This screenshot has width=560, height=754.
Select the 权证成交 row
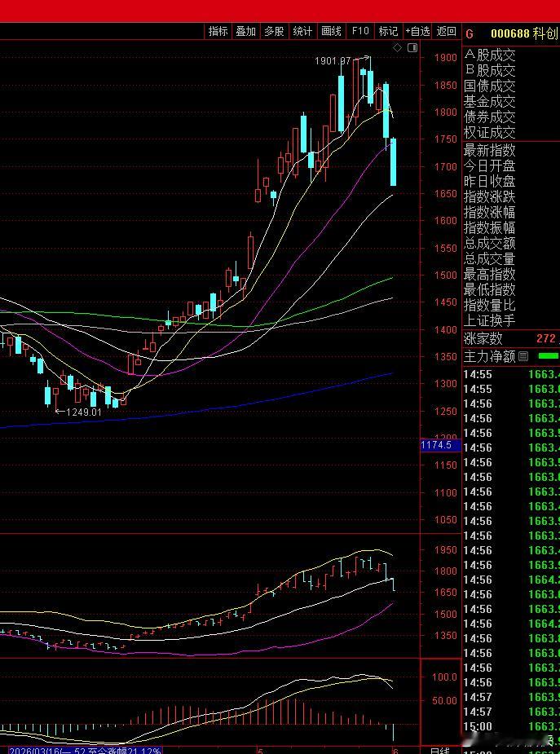point(489,132)
